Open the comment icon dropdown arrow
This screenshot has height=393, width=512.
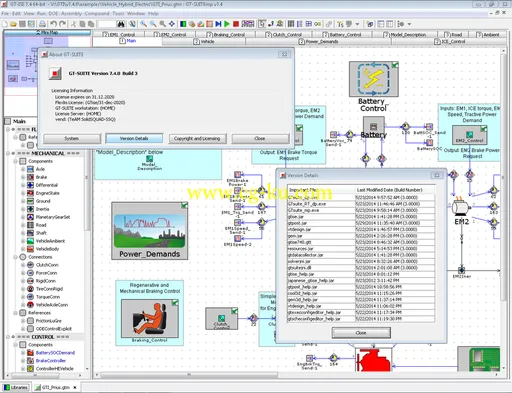[357, 24]
